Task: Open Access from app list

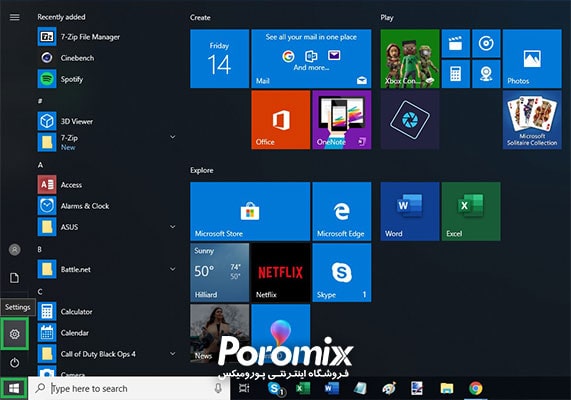Action: (60, 185)
